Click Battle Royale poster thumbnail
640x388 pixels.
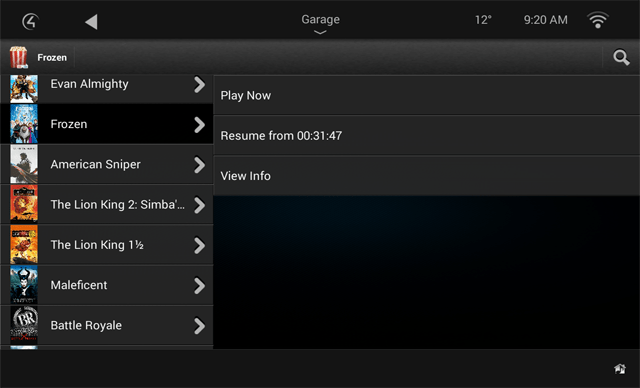(x=24, y=325)
